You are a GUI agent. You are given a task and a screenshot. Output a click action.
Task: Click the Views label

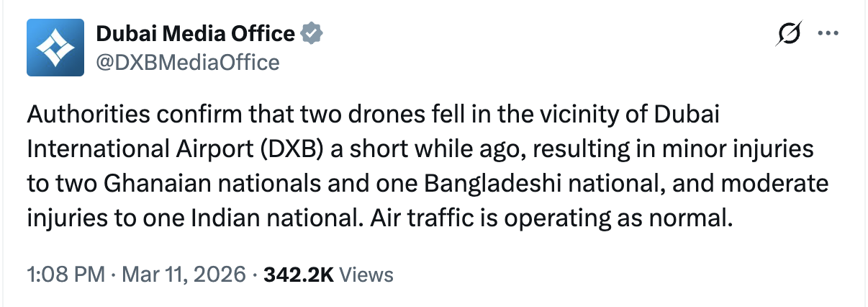(366, 275)
